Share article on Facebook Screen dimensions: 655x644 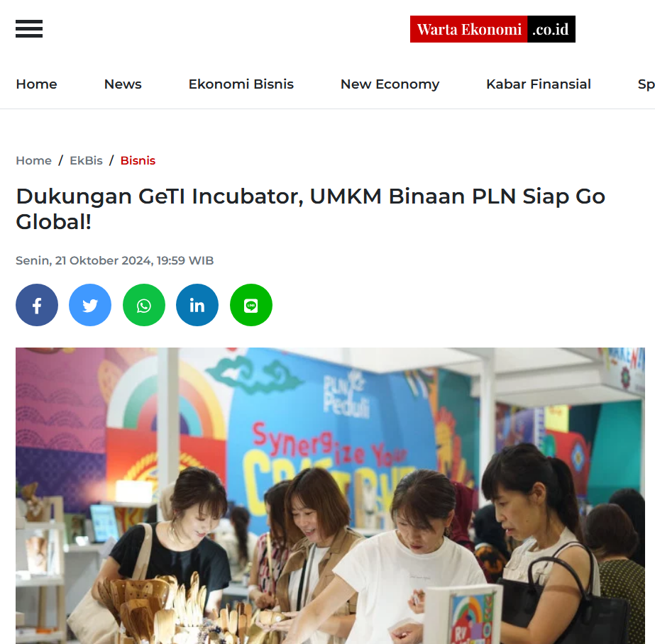coord(37,305)
